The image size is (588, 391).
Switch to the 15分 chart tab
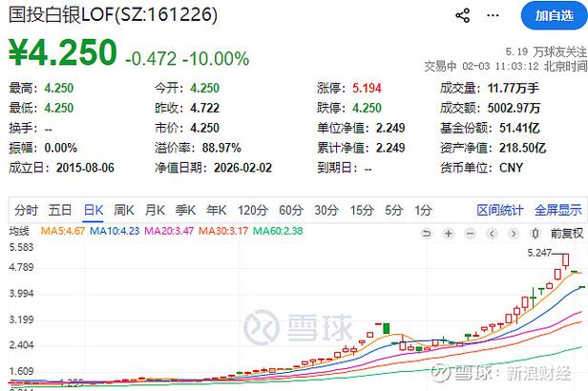click(x=362, y=210)
